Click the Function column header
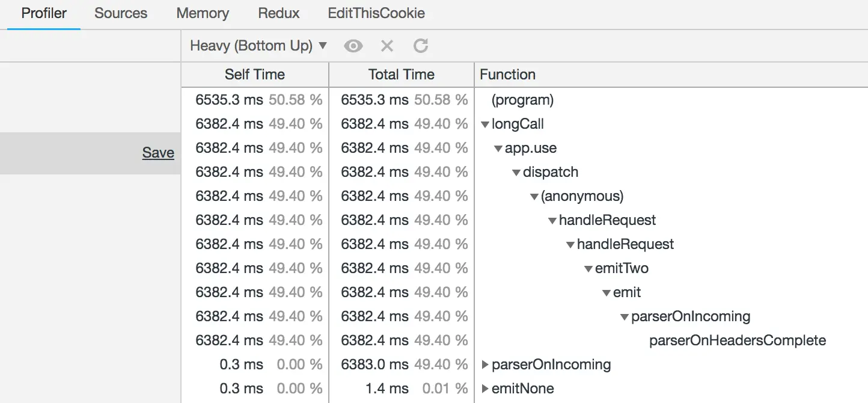868x403 pixels. coord(508,75)
